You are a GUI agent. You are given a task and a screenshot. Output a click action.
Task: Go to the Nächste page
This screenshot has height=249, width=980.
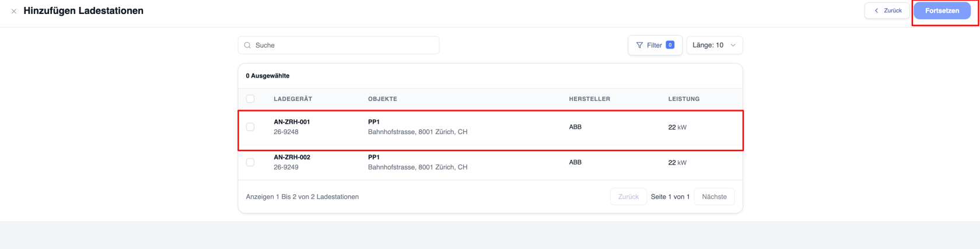(x=714, y=197)
